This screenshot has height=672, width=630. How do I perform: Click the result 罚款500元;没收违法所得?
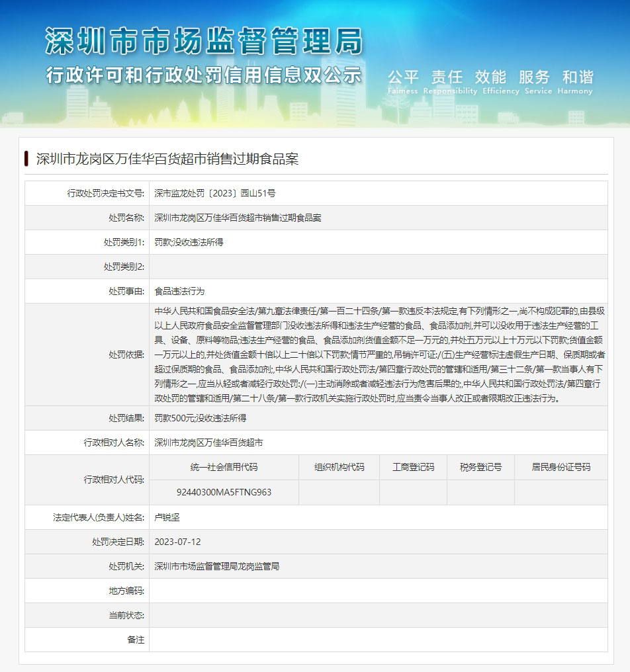pyautogui.click(x=201, y=418)
